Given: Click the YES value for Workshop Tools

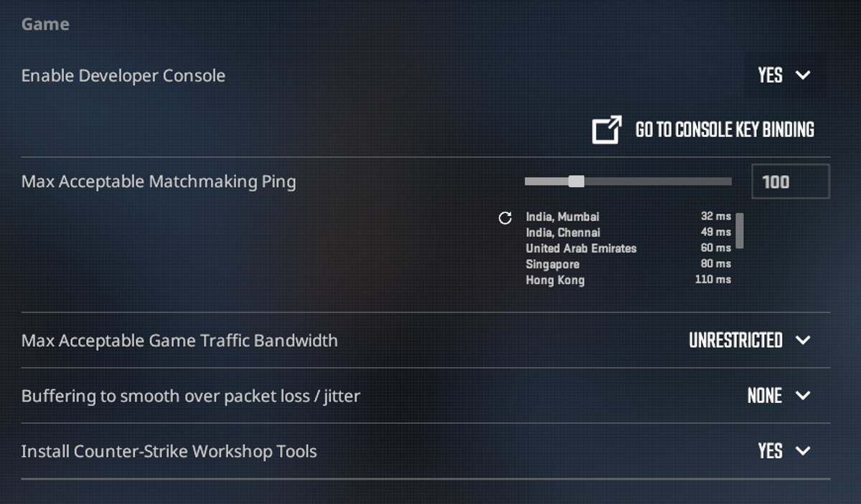Looking at the screenshot, I should (x=770, y=451).
